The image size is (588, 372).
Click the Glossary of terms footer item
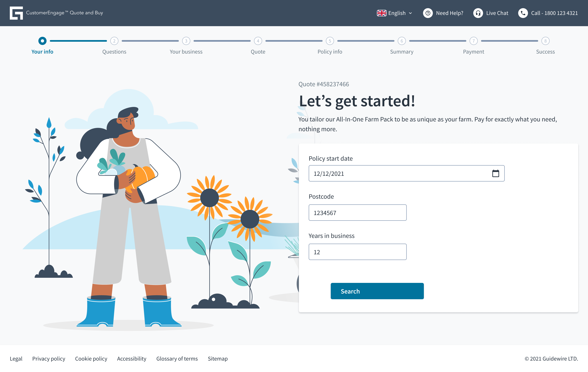177,358
